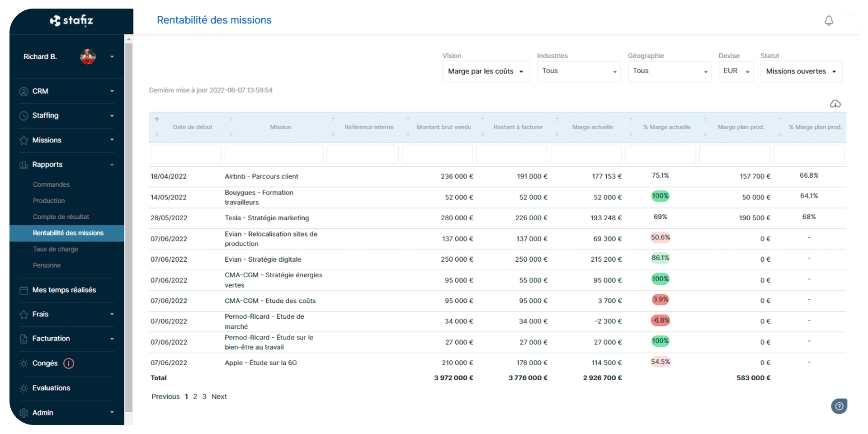
Task: Click the Frais star icon
Action: pyautogui.click(x=24, y=314)
